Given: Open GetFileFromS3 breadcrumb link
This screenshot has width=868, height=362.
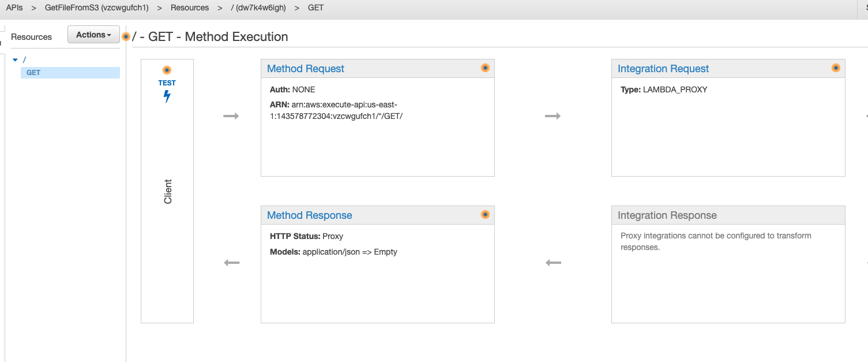Looking at the screenshot, I should [x=96, y=8].
